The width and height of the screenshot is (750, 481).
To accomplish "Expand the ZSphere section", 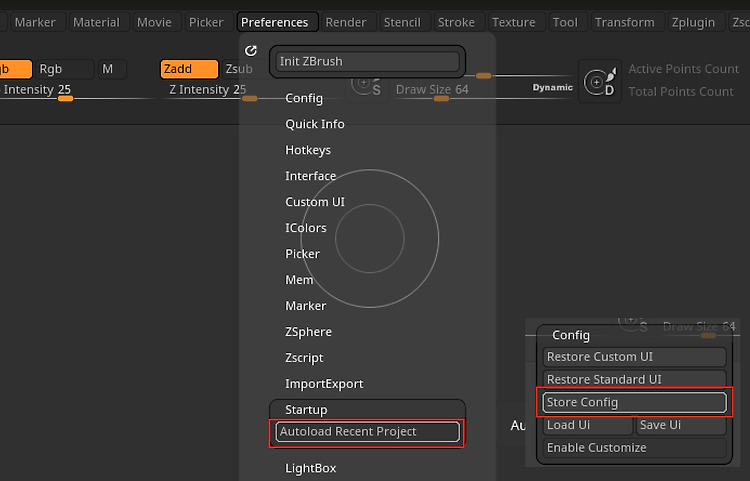I will point(308,332).
